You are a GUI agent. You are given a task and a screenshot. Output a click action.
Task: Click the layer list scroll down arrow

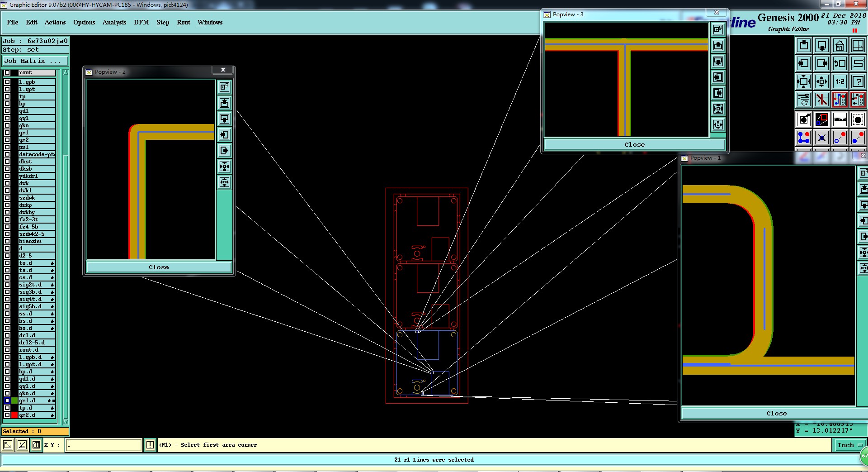point(66,422)
